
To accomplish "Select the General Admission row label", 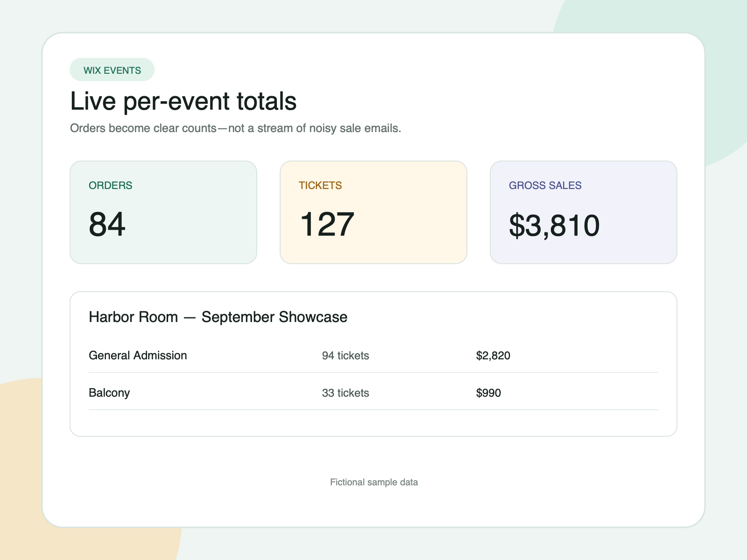I will (x=138, y=356).
